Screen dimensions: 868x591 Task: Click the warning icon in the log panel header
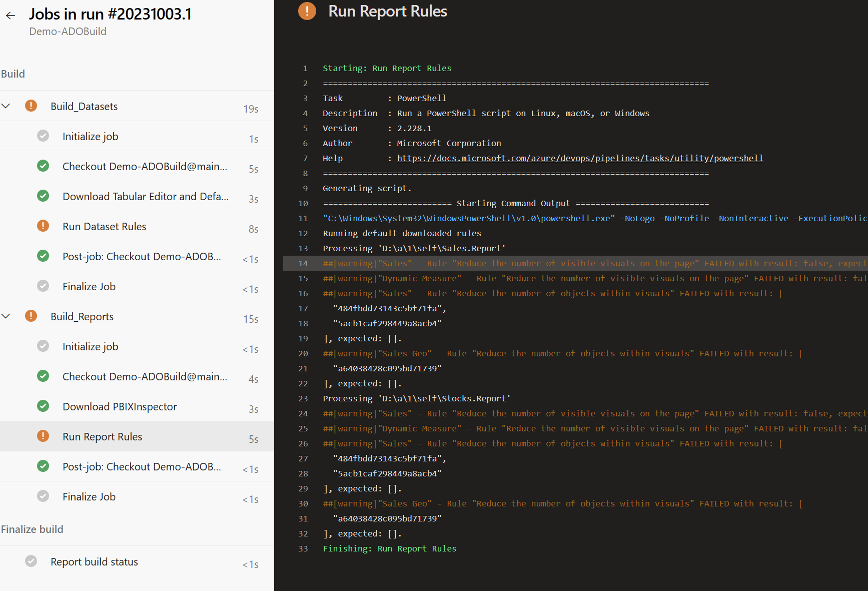307,11
